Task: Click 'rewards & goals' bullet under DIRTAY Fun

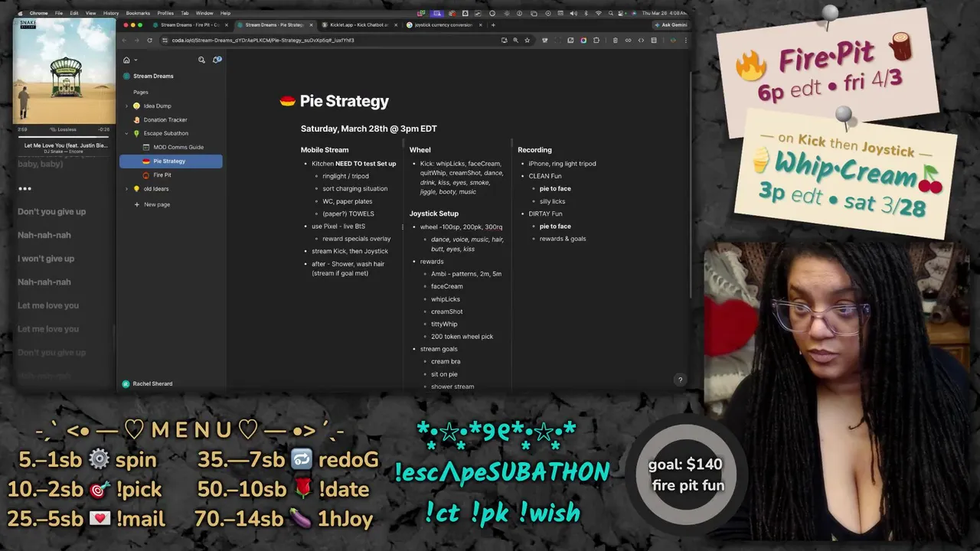Action: coord(563,239)
